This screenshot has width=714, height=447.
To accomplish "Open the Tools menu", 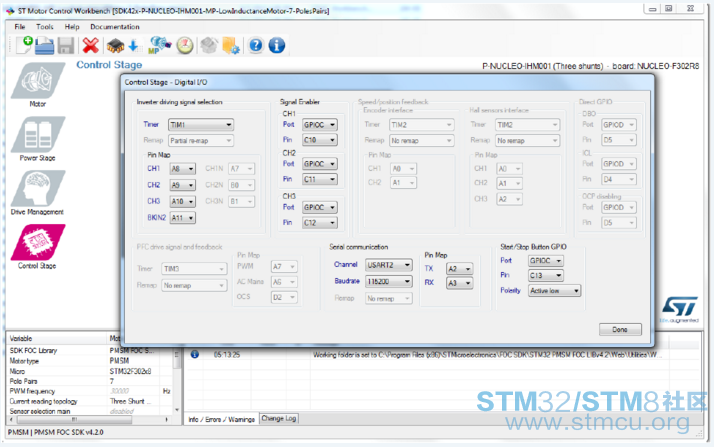I will click(45, 27).
